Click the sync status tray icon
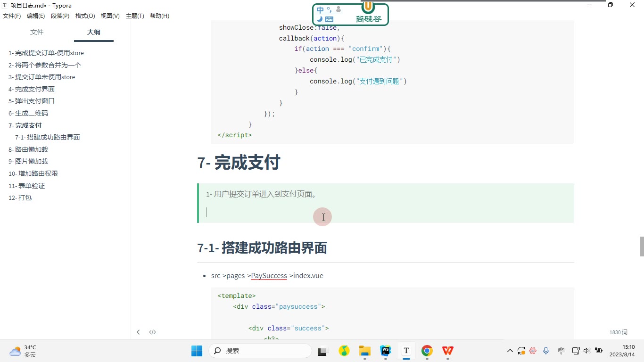The height and width of the screenshot is (362, 644). coord(521,351)
